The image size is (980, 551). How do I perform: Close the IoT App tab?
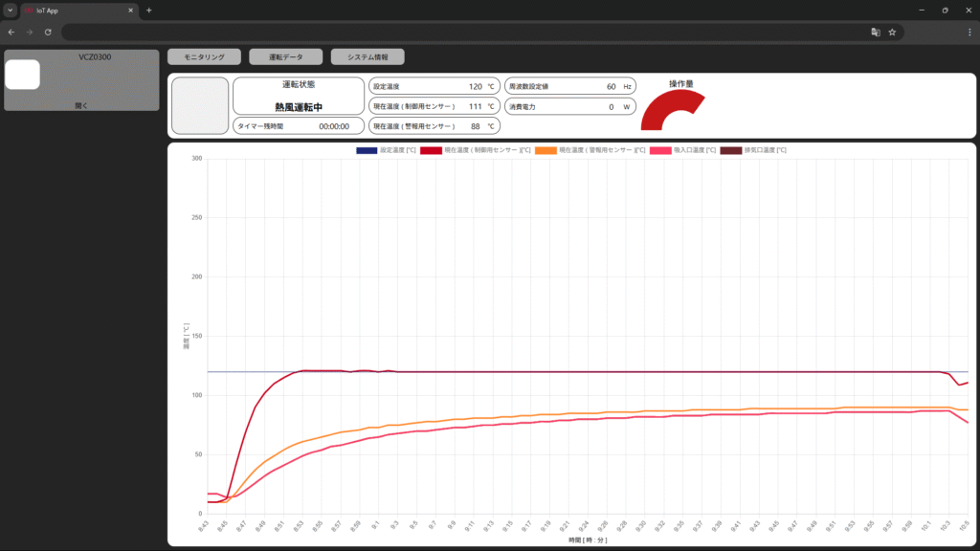pos(130,10)
